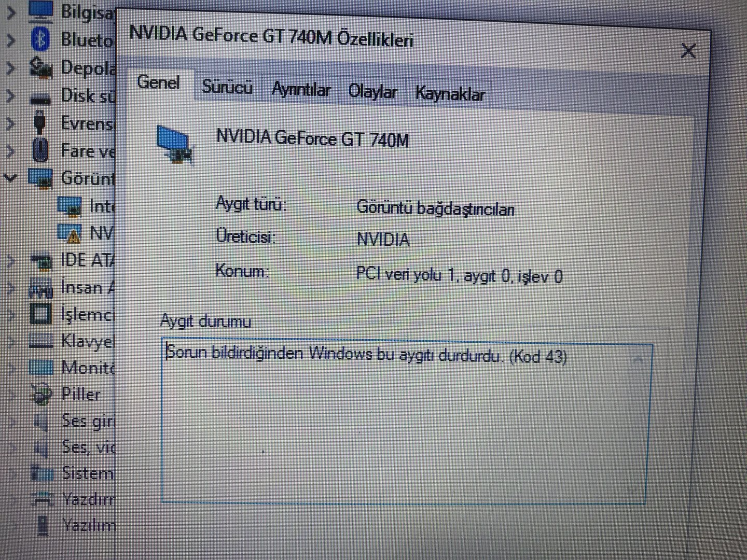Click the 'NVIDIA' manufacturer value
The image size is (747, 560).
coord(383,240)
